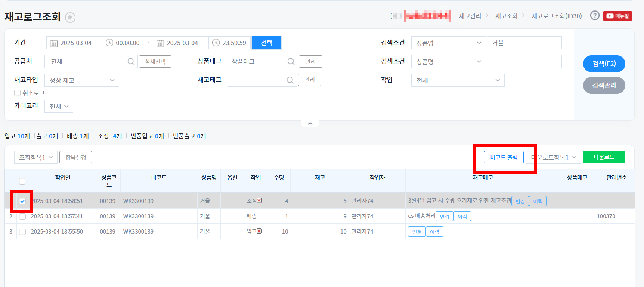Expand the 카테고리 전체 dropdown
Image resolution: width=644 pixels, height=287 pixels.
click(59, 107)
